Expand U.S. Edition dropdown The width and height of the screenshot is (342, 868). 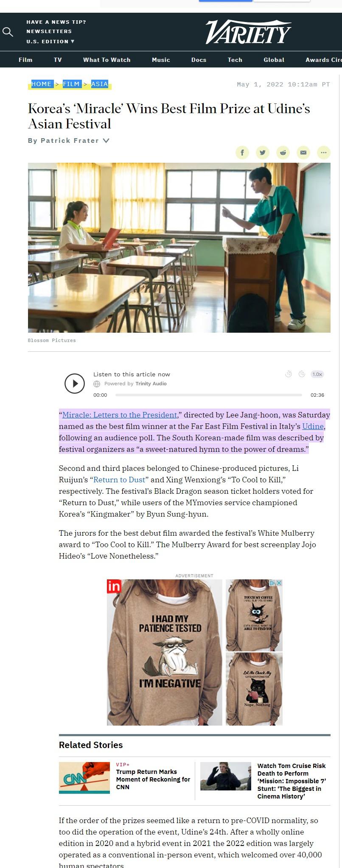(x=50, y=42)
